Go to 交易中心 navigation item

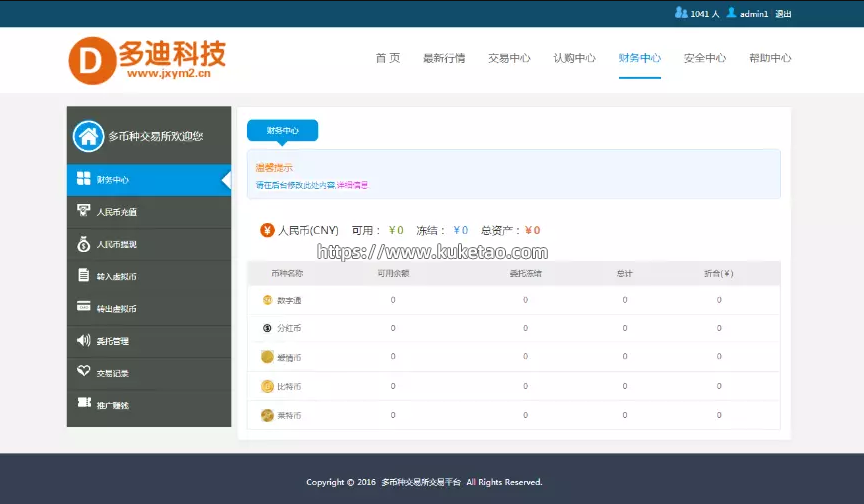[x=509, y=58]
